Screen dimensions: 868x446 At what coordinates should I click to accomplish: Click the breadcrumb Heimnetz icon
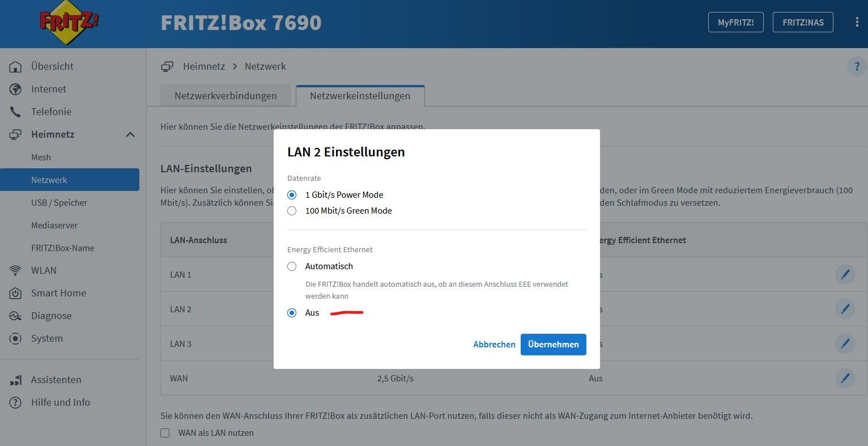[x=167, y=67]
